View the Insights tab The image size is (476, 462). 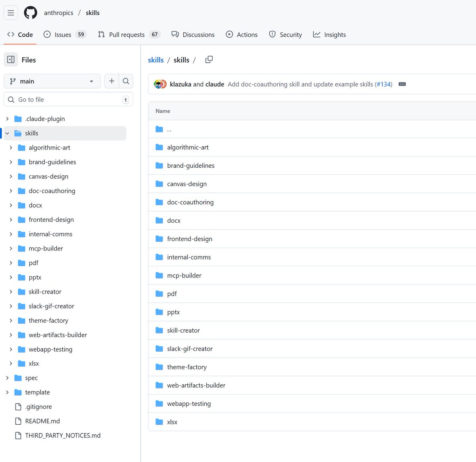click(329, 35)
